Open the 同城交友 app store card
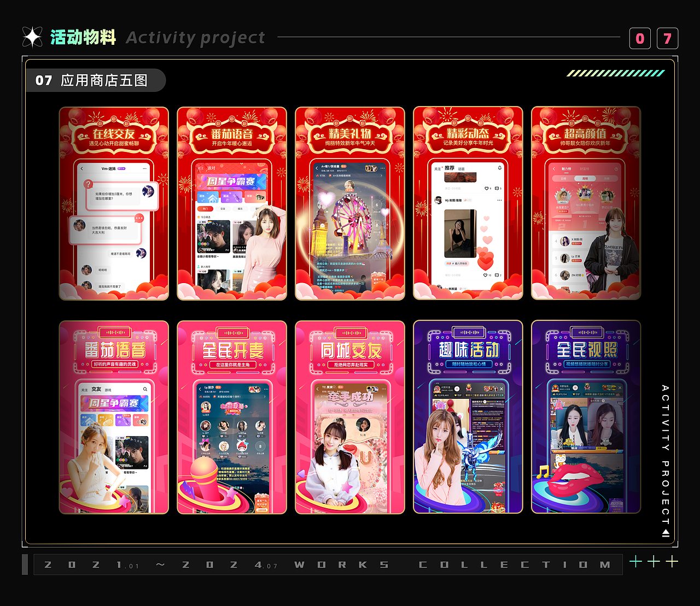The image size is (700, 606). pos(350,417)
